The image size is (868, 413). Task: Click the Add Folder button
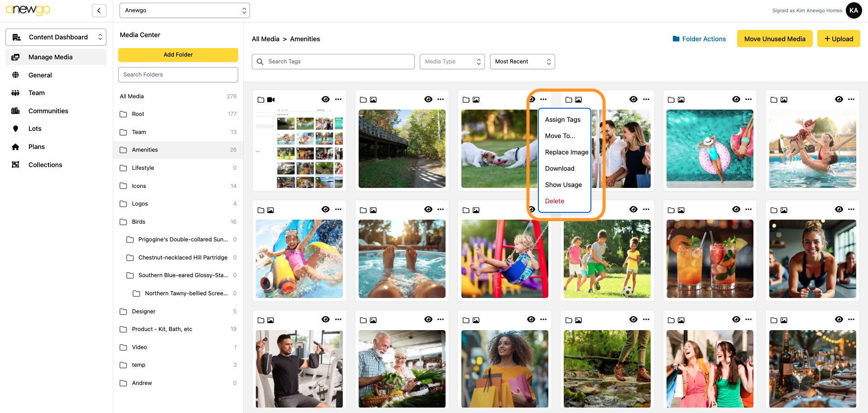coord(178,55)
